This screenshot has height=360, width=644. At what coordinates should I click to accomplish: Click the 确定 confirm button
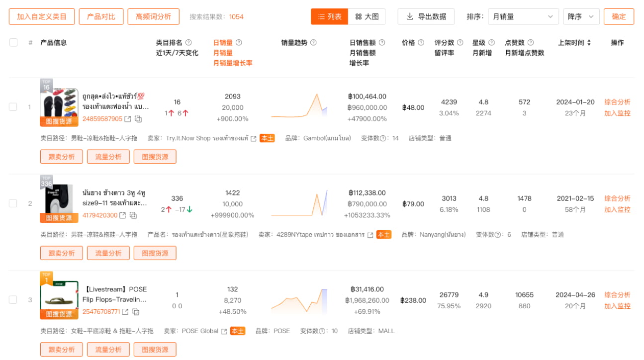pyautogui.click(x=619, y=16)
